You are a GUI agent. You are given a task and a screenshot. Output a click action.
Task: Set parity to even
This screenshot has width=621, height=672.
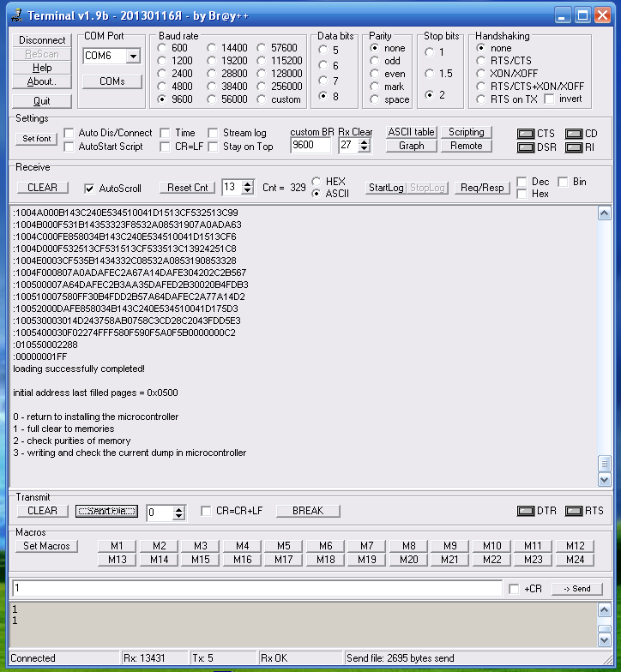point(374,74)
